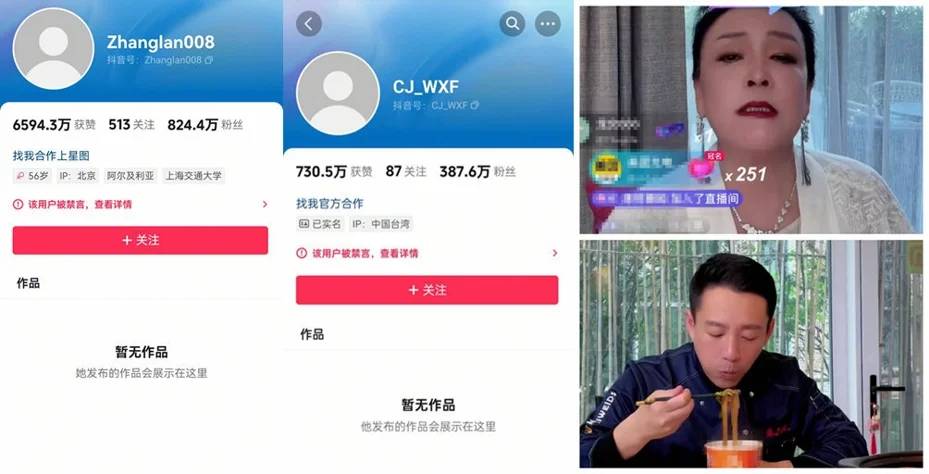Expand Zhanglan008 muted notice chevron
This screenshot has width=929, height=474.
265,204
